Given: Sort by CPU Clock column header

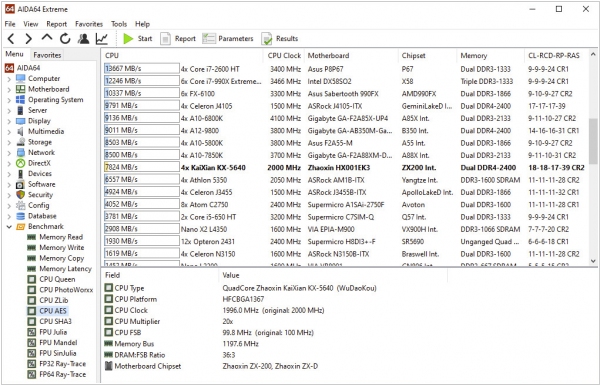Looking at the screenshot, I should 284,55.
